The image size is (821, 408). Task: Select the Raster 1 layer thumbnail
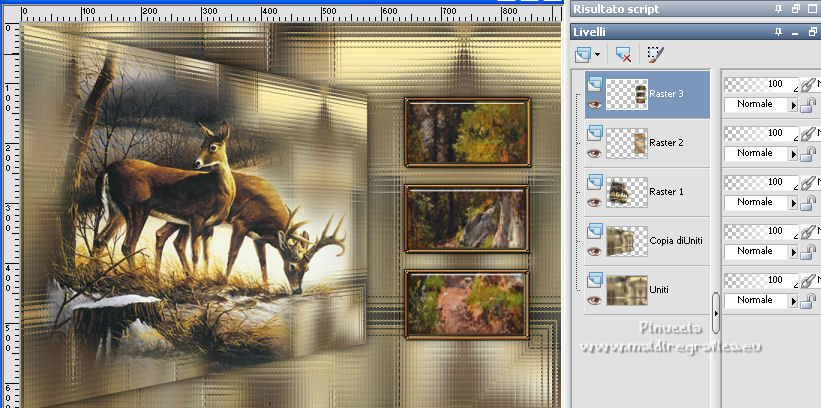(x=627, y=192)
